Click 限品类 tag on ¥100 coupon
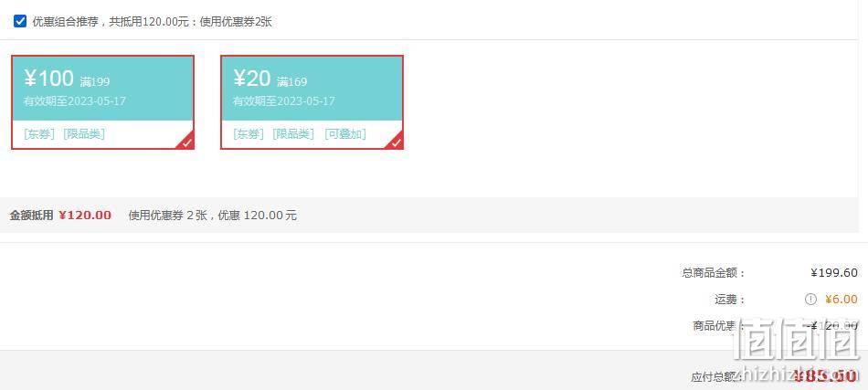The width and height of the screenshot is (868, 390). [83, 134]
